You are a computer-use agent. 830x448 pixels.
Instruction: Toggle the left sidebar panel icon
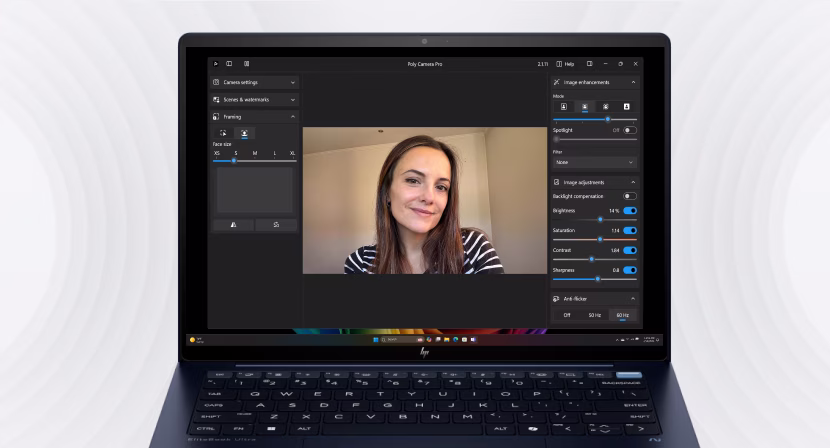tap(229, 64)
